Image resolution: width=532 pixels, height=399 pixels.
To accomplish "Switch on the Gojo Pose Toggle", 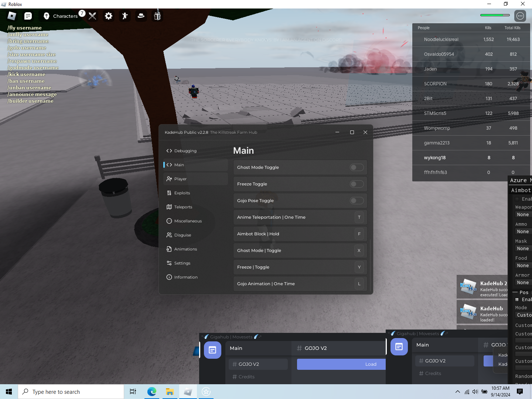I will coord(357,201).
